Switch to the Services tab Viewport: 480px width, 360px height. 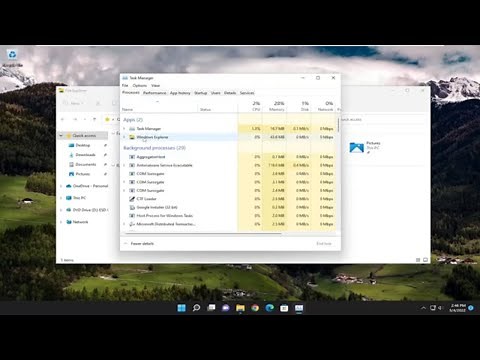[247, 93]
